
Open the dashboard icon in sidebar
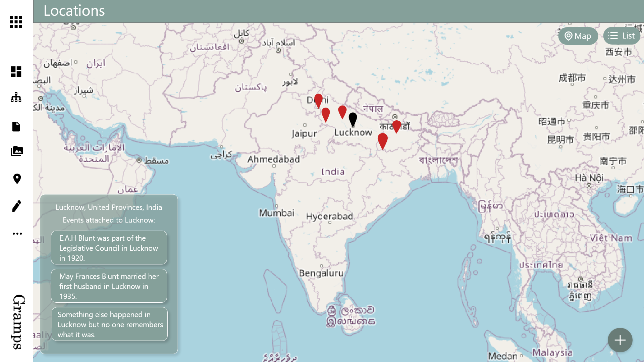tap(16, 72)
